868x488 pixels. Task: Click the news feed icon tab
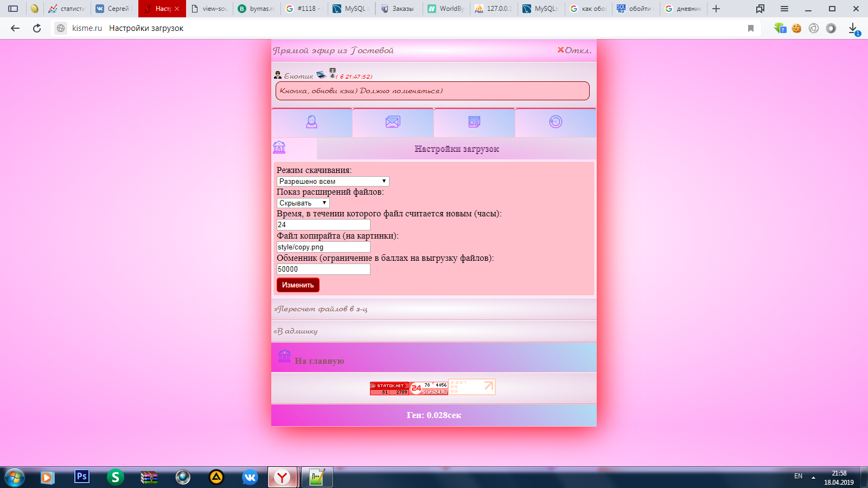click(x=474, y=122)
